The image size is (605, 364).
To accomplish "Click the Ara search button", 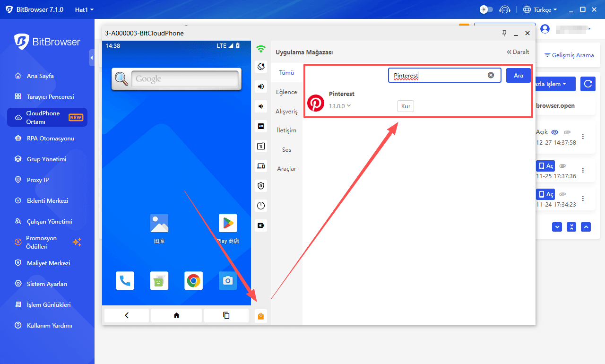I will click(518, 76).
